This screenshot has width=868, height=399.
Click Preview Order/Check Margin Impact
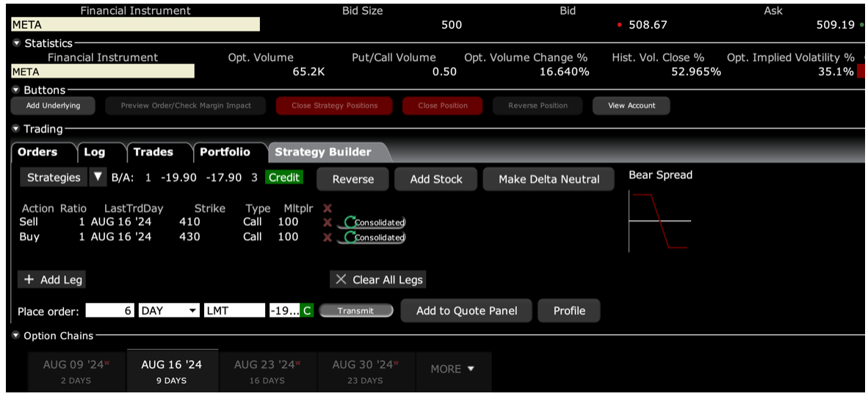(x=186, y=106)
